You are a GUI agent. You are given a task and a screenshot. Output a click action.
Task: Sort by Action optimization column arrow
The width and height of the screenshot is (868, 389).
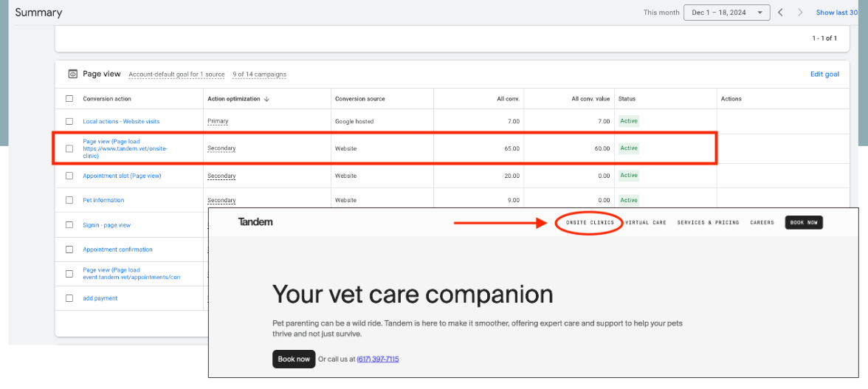[x=266, y=99]
